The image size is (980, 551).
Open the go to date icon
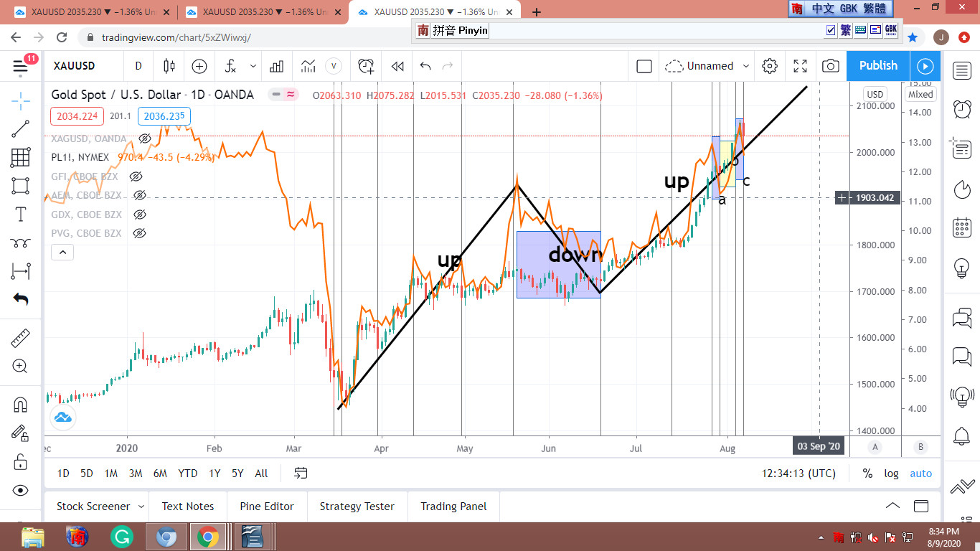[301, 473]
